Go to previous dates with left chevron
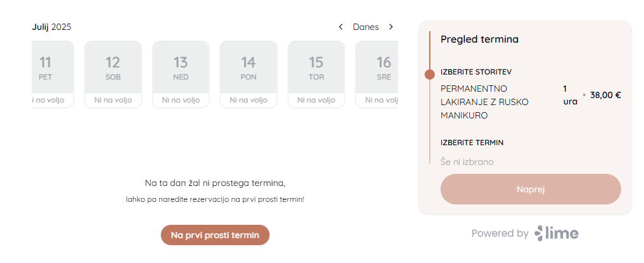This screenshot has width=644, height=263. click(341, 27)
